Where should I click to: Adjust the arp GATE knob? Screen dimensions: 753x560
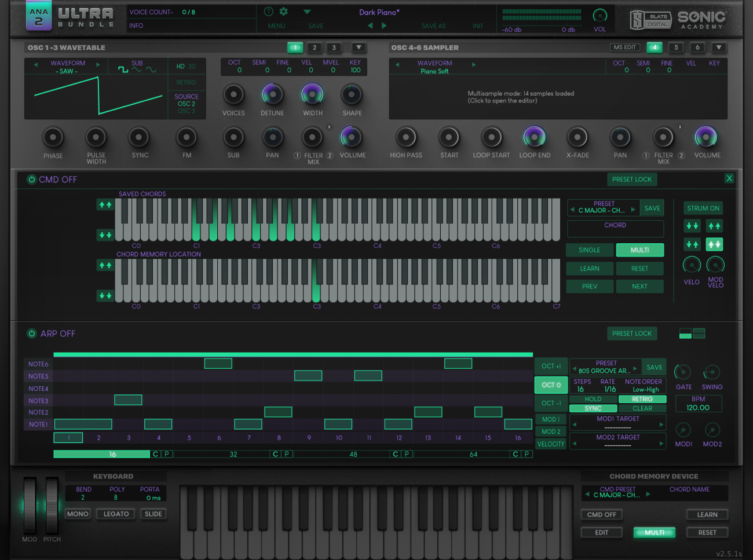click(683, 372)
